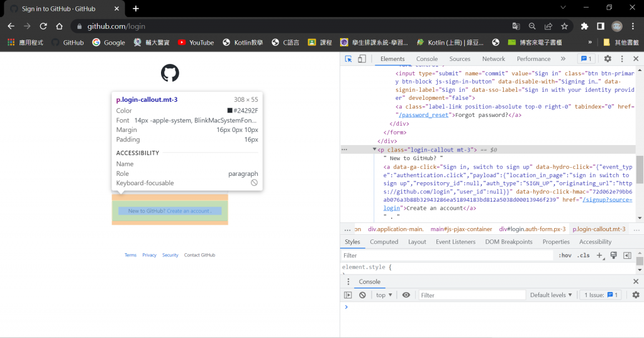Screen dimensions: 644x338
Task: Select div.application-main breadcrumb
Action: 396,229
